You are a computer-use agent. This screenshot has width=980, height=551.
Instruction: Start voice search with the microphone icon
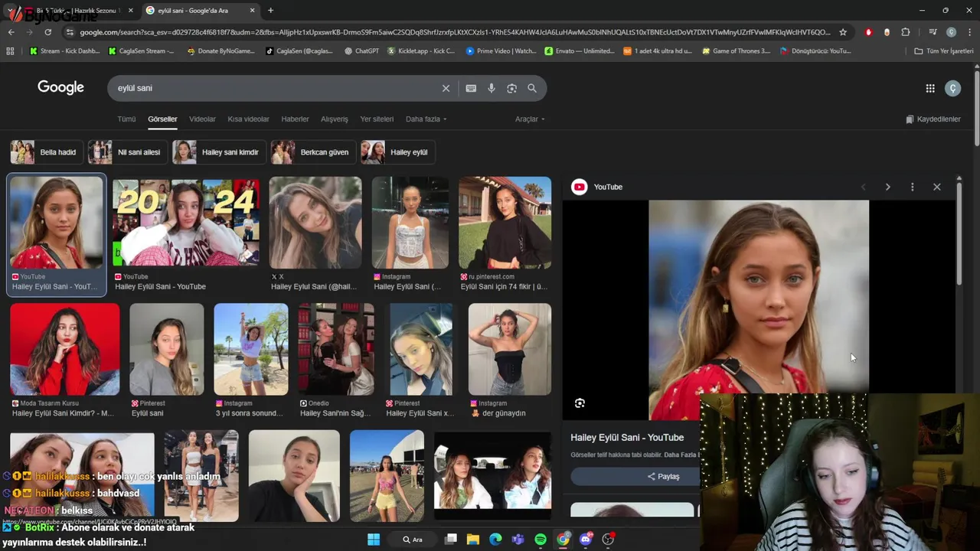pyautogui.click(x=492, y=88)
